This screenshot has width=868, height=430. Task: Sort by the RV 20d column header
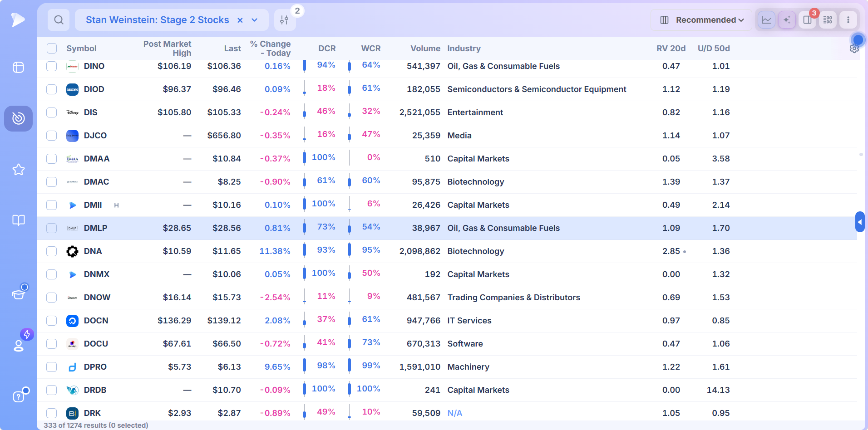click(671, 49)
